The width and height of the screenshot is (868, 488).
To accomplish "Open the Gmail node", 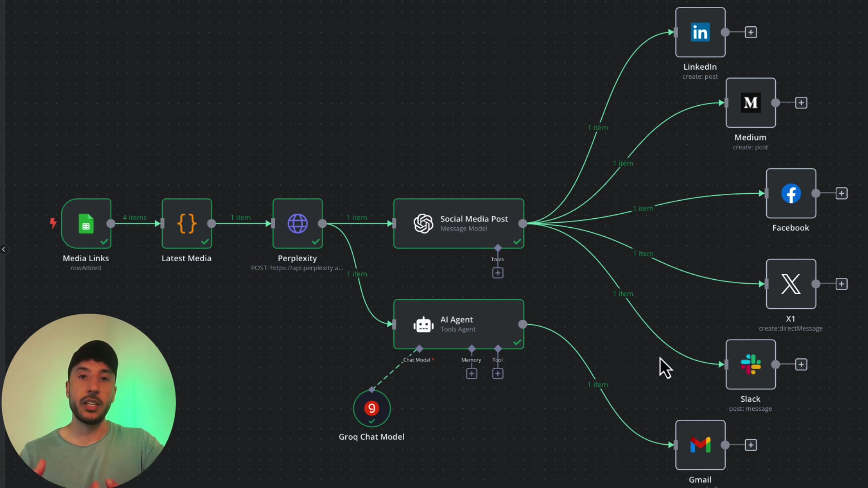I will point(700,445).
